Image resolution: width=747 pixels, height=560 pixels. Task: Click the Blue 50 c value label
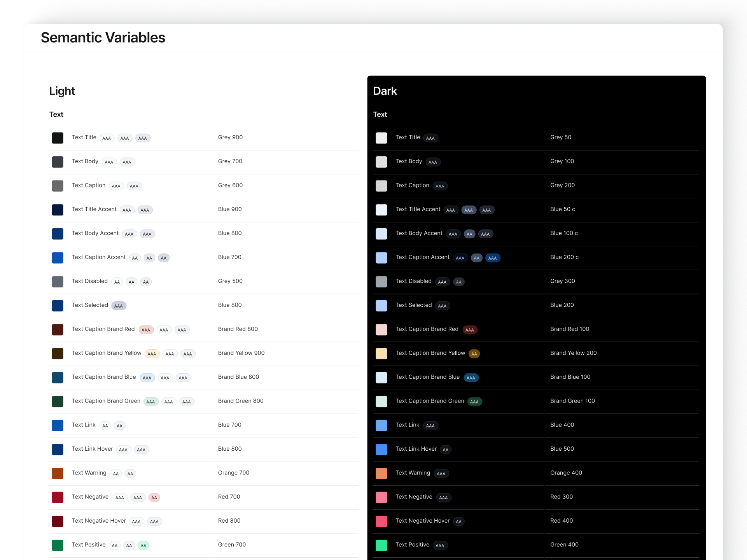click(562, 209)
